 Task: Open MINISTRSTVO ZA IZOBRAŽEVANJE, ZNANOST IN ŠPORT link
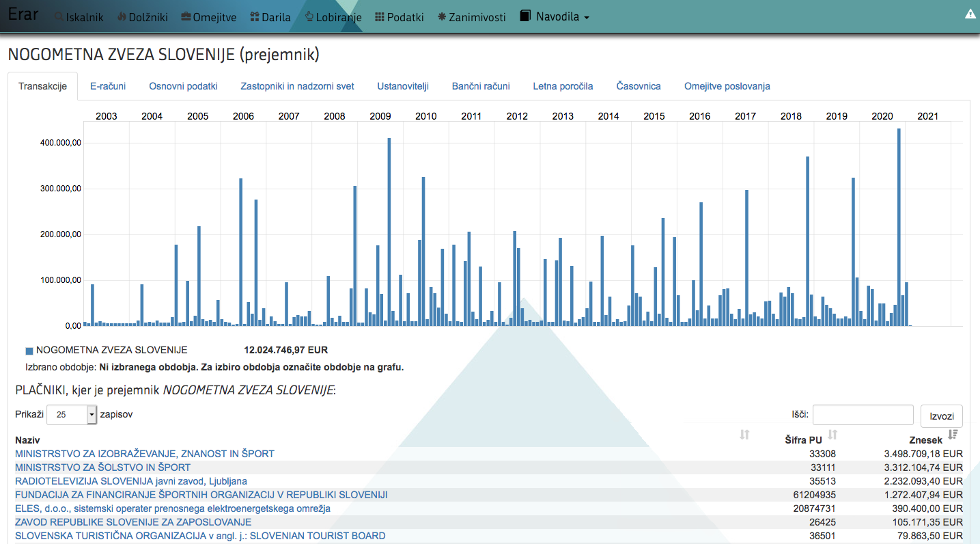(x=145, y=454)
